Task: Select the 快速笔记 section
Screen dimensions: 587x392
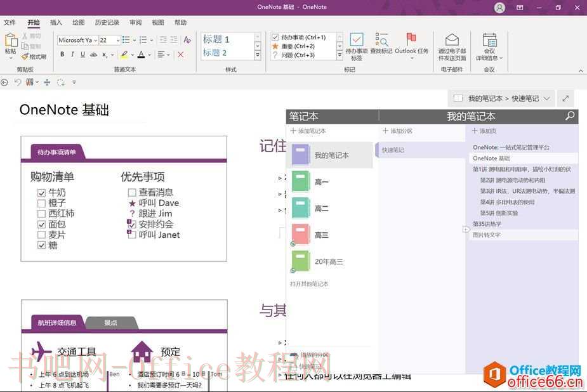Action: click(x=419, y=150)
